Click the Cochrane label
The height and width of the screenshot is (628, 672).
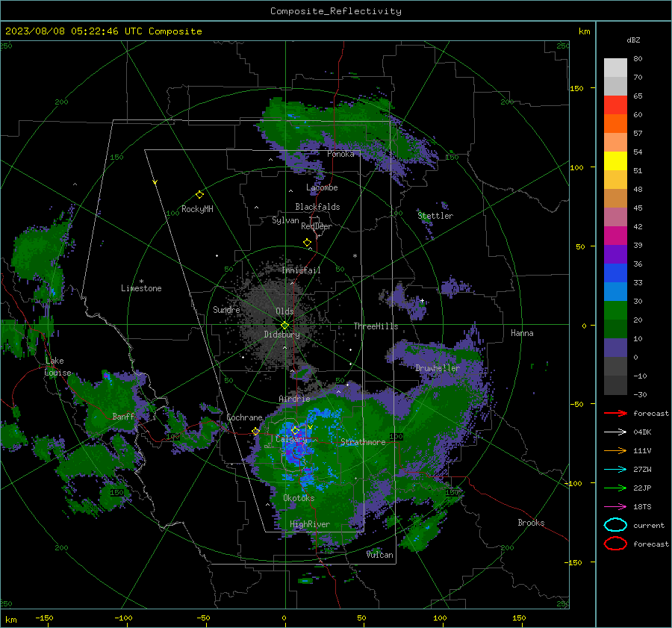pos(244,417)
